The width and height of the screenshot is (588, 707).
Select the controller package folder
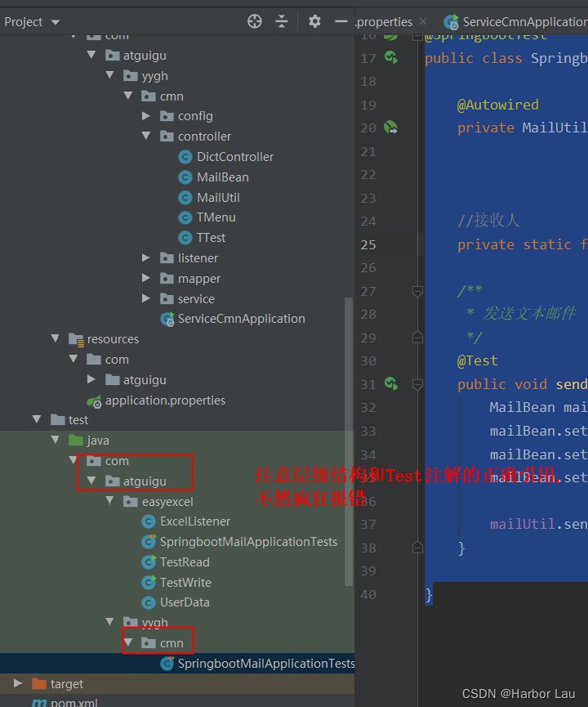(x=204, y=136)
